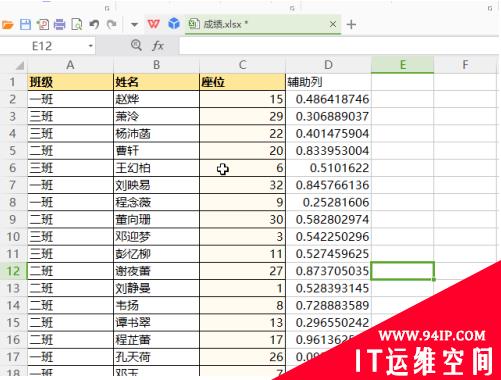Click the magnifier icon beside fx
Image resolution: width=501 pixels, height=380 pixels.
tap(136, 45)
